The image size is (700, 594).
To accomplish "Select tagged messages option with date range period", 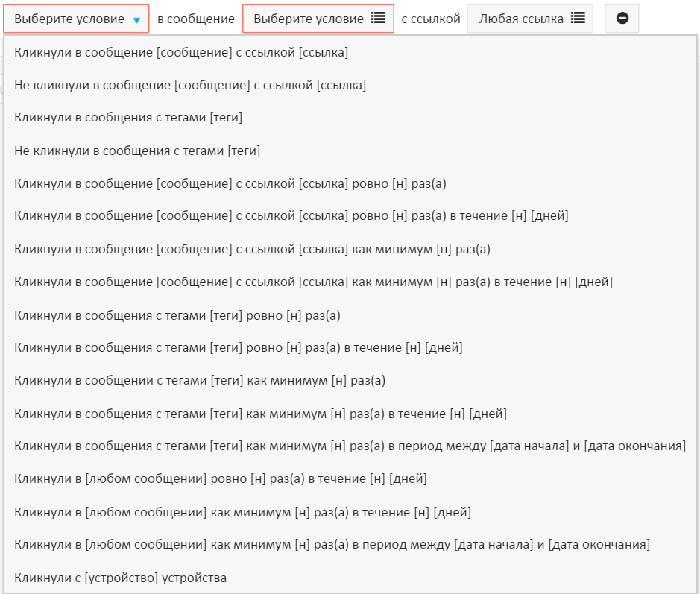I will [x=350, y=446].
